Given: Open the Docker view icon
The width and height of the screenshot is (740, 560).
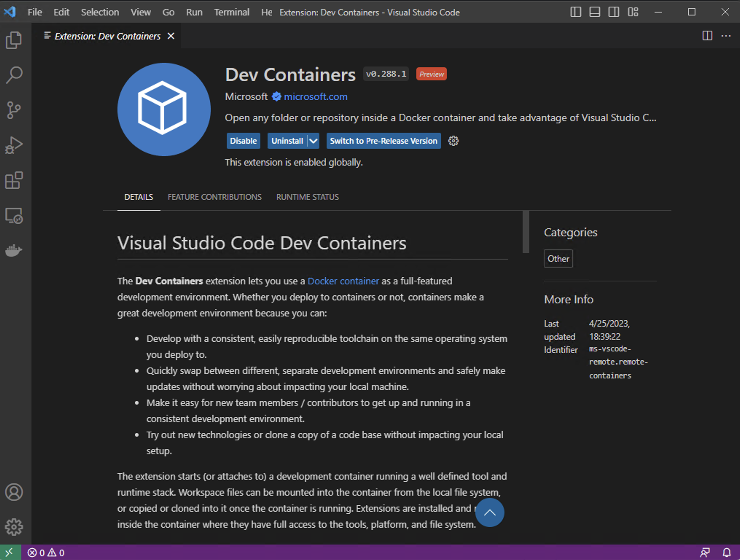Looking at the screenshot, I should pyautogui.click(x=14, y=250).
